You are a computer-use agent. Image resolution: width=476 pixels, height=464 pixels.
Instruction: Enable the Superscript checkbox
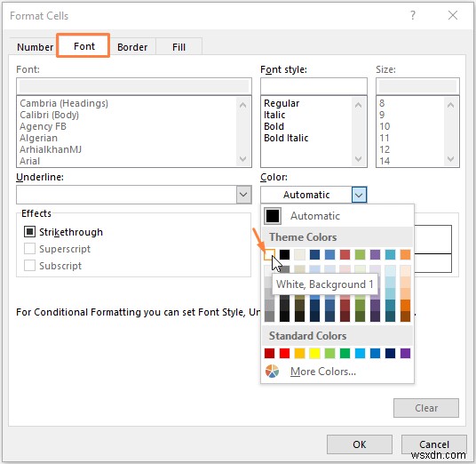[x=29, y=249]
